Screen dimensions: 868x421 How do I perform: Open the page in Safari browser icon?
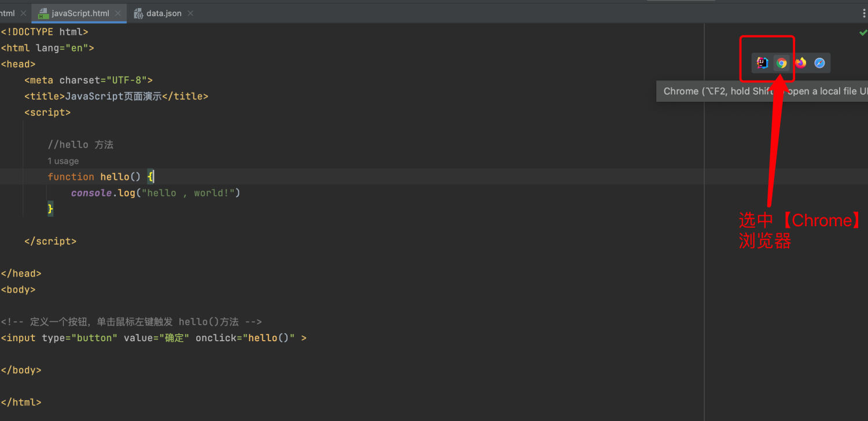[x=819, y=63]
